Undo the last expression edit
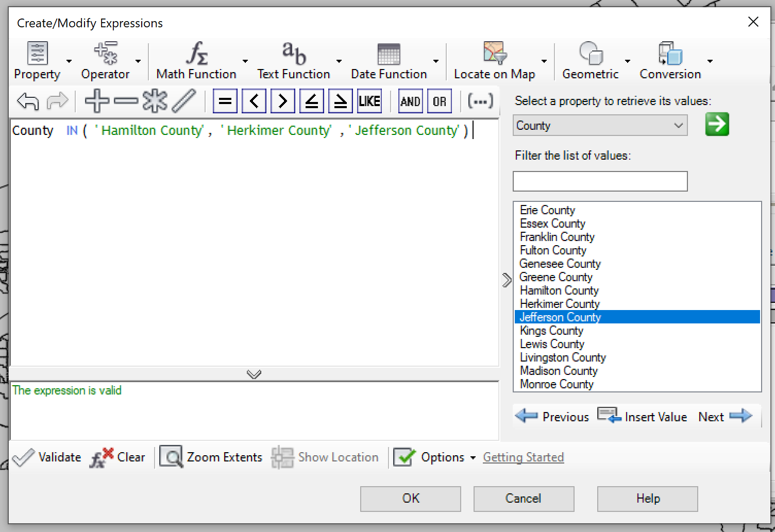Screen dimensions: 775x532 27,101
